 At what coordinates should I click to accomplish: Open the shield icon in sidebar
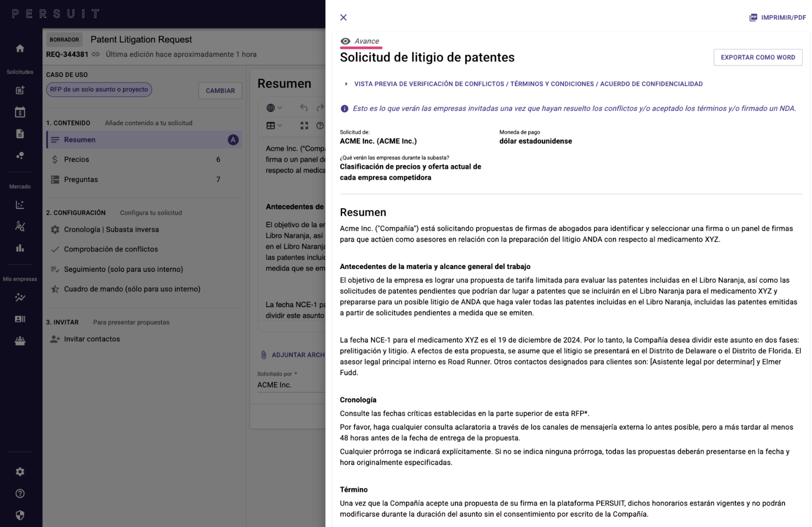click(x=20, y=515)
